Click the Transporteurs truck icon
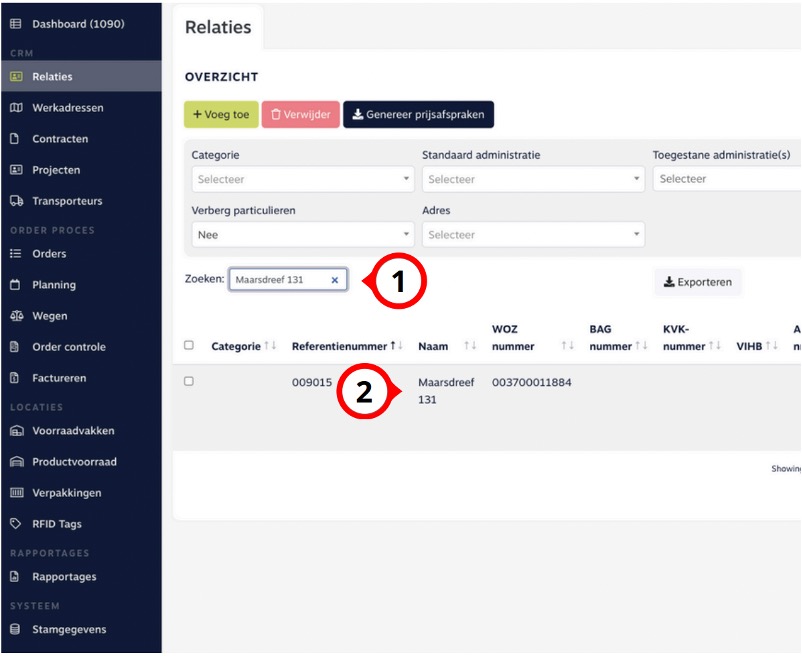The width and height of the screenshot is (802, 656). (15, 201)
